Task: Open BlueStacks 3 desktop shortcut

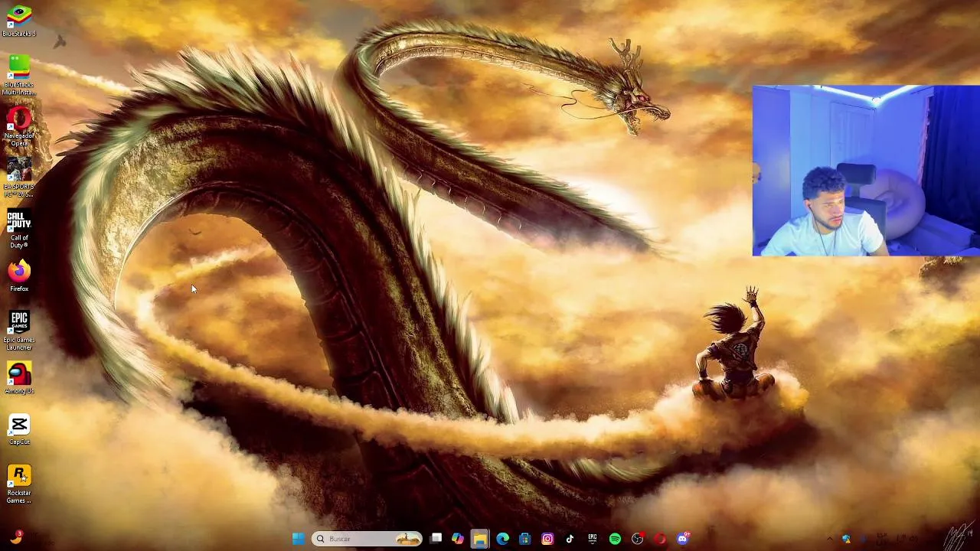Action: [19, 21]
